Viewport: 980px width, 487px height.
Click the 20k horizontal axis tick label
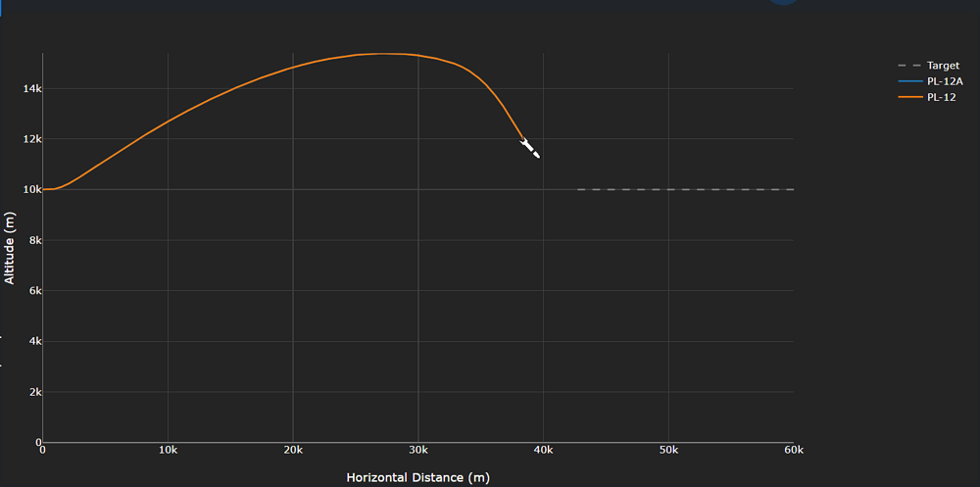[x=293, y=450]
